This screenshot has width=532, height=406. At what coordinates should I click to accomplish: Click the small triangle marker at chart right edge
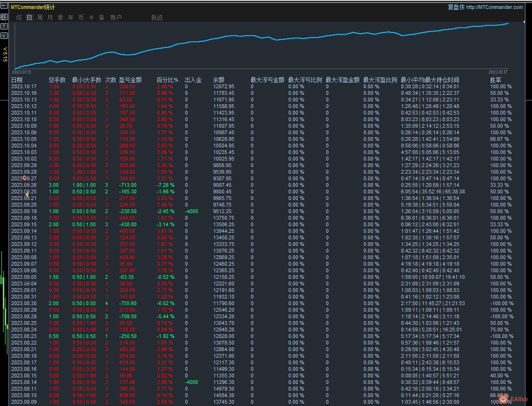click(524, 22)
